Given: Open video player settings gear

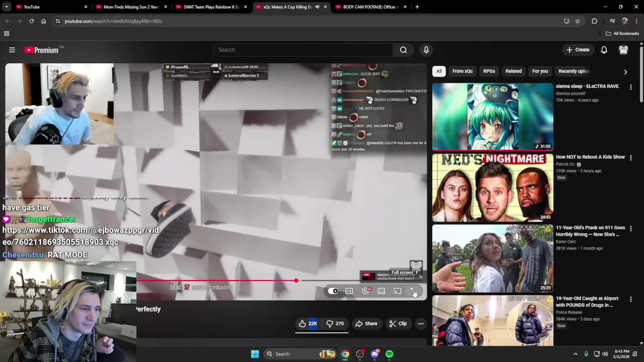Looking at the screenshot, I should tap(366, 291).
